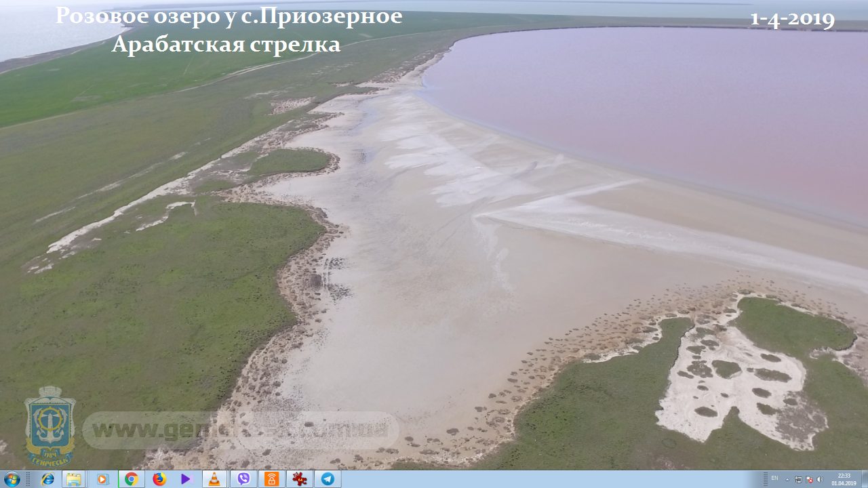Click the purple play-arrow media app icon
Image resolution: width=868 pixels, height=488 pixels.
pos(186,479)
